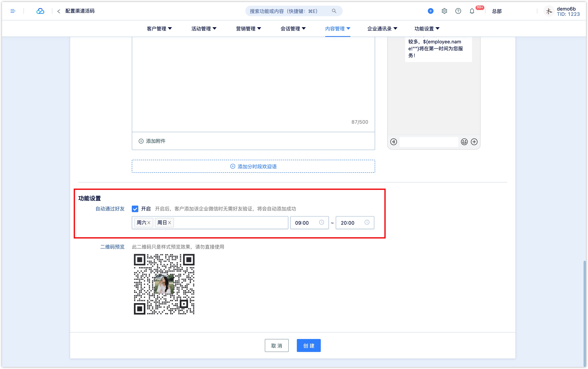Expand the 营销管理 menu
Image resolution: width=588 pixels, height=369 pixels.
(x=249, y=29)
